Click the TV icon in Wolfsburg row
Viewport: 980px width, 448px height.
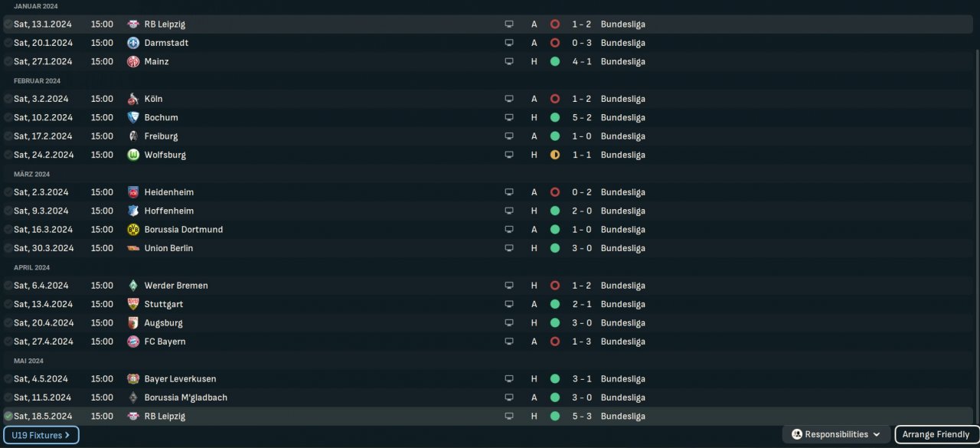point(509,155)
